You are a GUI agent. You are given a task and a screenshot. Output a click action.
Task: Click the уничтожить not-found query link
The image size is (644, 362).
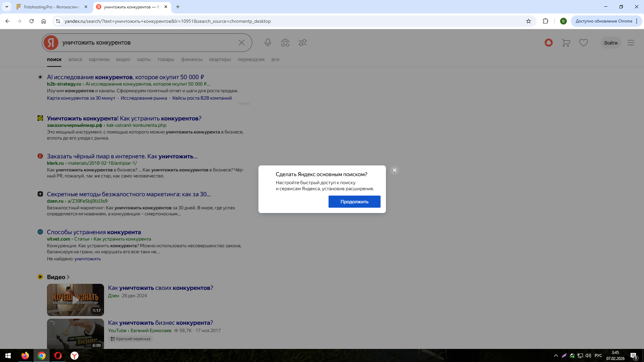[x=88, y=259]
